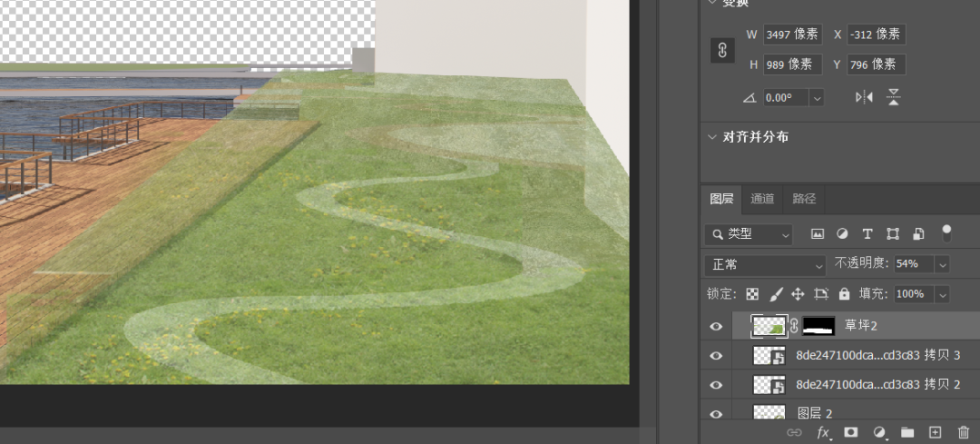This screenshot has width=980, height=444.
Task: Switch to the 路径 tab
Action: (804, 198)
